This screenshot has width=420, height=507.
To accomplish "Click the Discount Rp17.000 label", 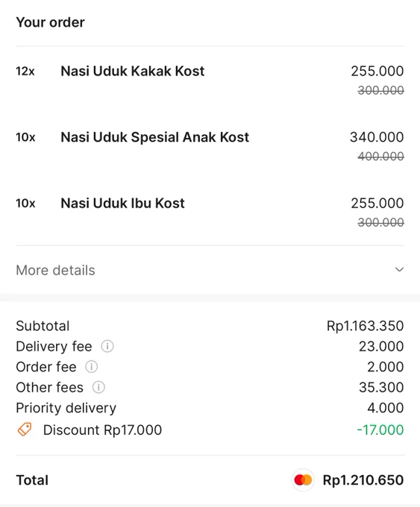I will coord(102,430).
